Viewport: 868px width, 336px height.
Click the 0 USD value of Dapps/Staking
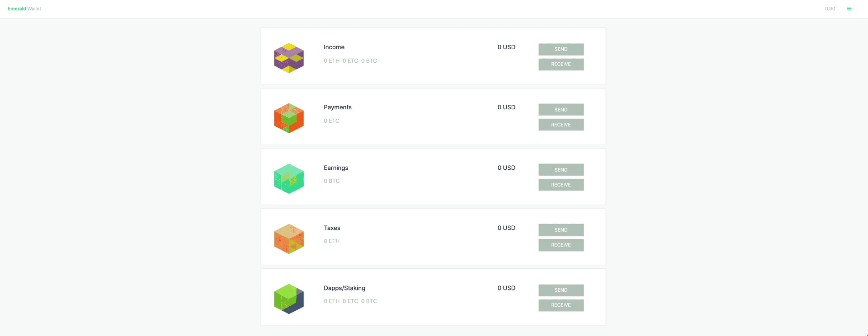[x=506, y=288]
